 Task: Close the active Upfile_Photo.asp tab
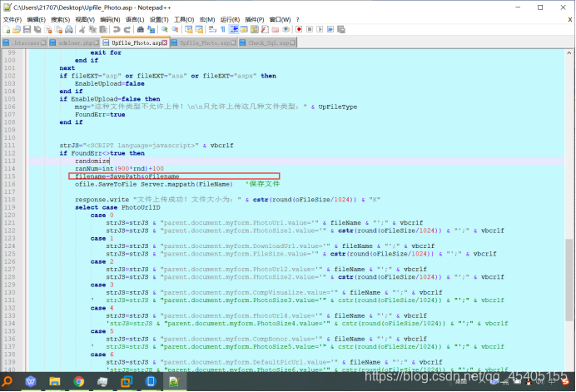coord(165,42)
